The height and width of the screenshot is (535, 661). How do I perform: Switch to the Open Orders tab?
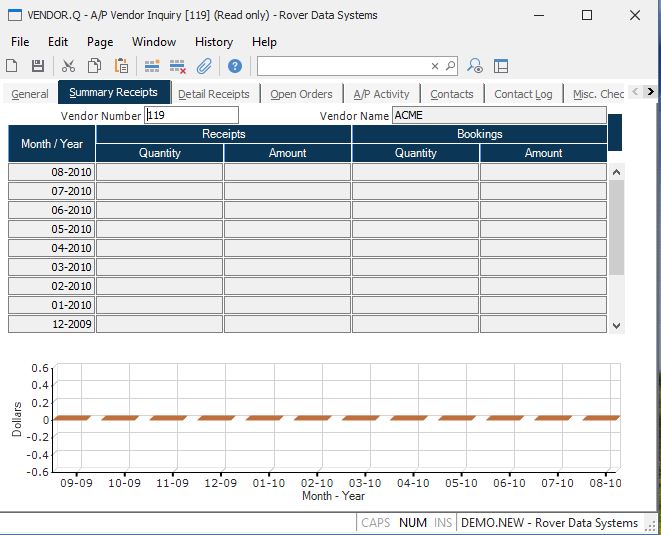tap(301, 94)
